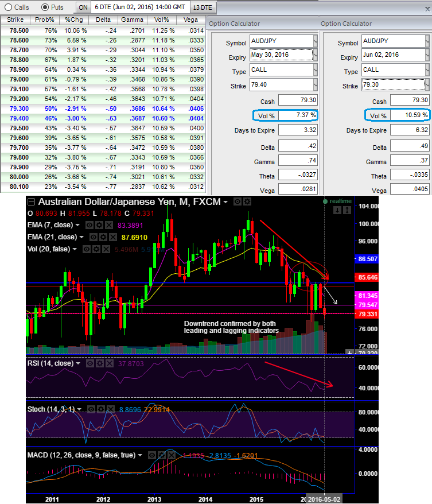
Task: Open settings gear for EMA 7 indicator
Action: [x=100, y=225]
